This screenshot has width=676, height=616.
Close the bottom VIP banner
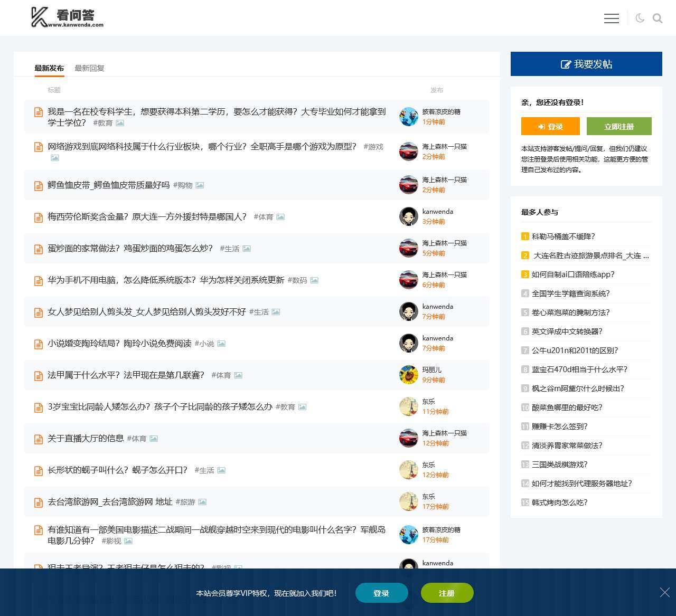tap(665, 592)
